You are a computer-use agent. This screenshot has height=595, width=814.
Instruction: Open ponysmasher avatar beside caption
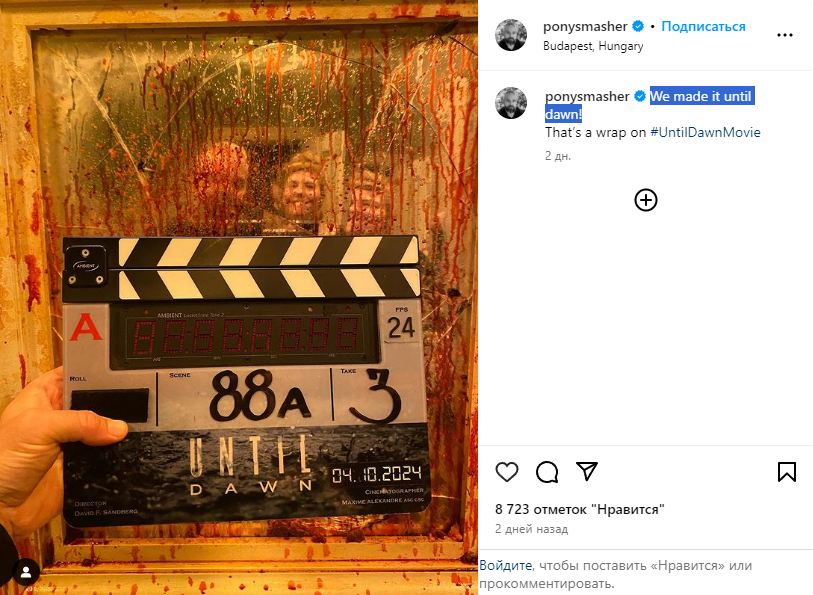click(x=511, y=103)
